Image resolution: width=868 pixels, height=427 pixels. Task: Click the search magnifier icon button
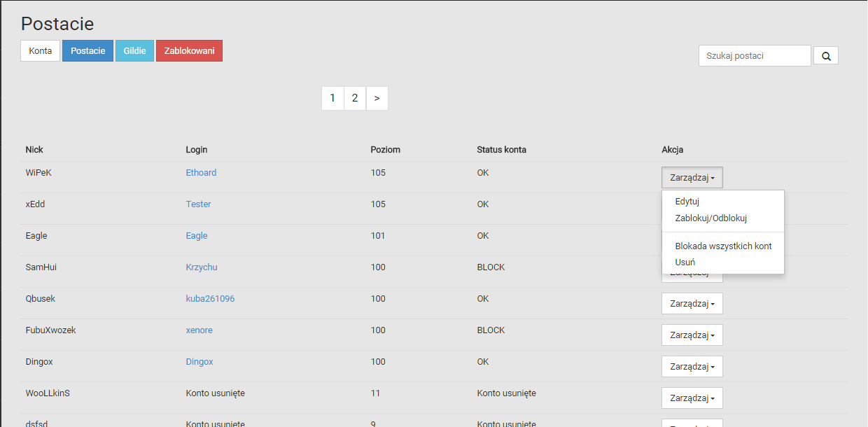tap(826, 56)
